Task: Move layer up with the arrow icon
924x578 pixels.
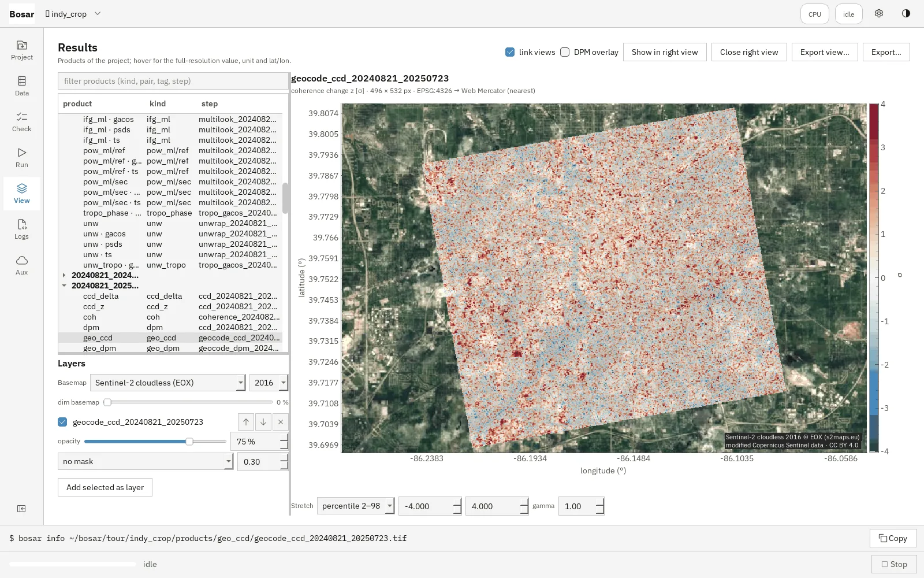Action: pos(246,422)
